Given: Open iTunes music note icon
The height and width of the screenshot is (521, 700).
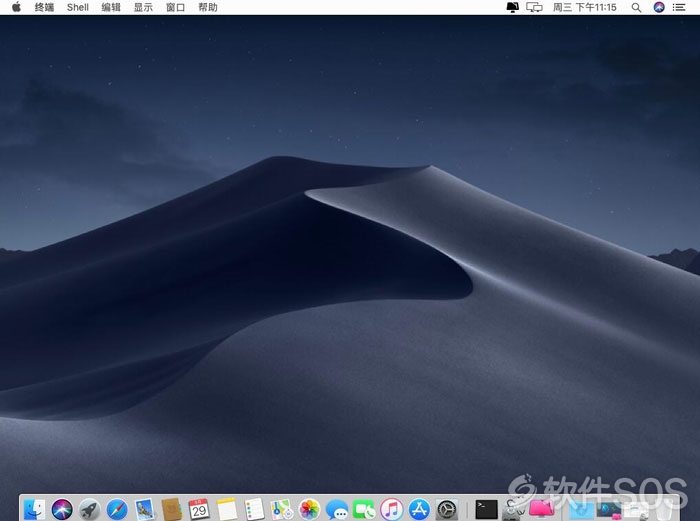Looking at the screenshot, I should pos(392,509).
